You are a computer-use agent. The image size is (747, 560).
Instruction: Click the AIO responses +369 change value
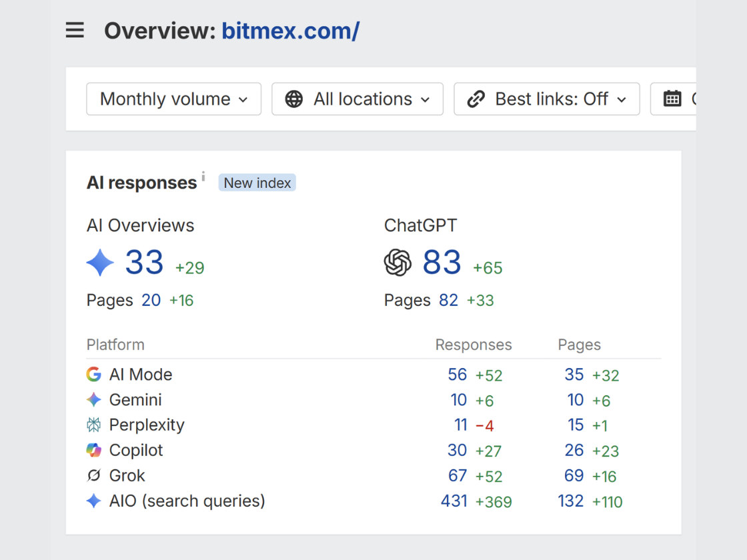[494, 501]
